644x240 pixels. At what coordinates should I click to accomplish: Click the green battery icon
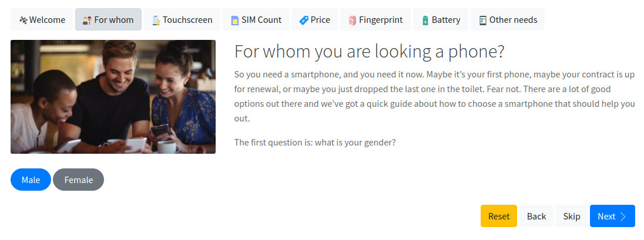click(x=425, y=20)
